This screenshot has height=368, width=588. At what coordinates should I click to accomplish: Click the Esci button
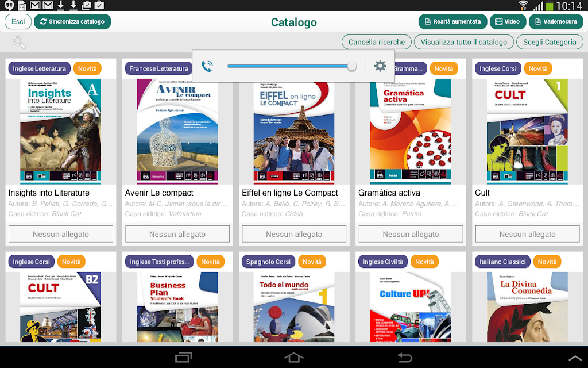coord(18,21)
